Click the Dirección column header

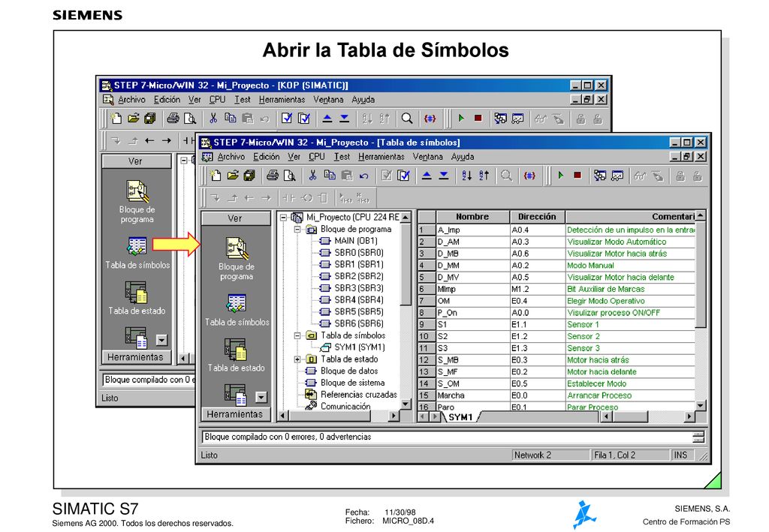[537, 217]
